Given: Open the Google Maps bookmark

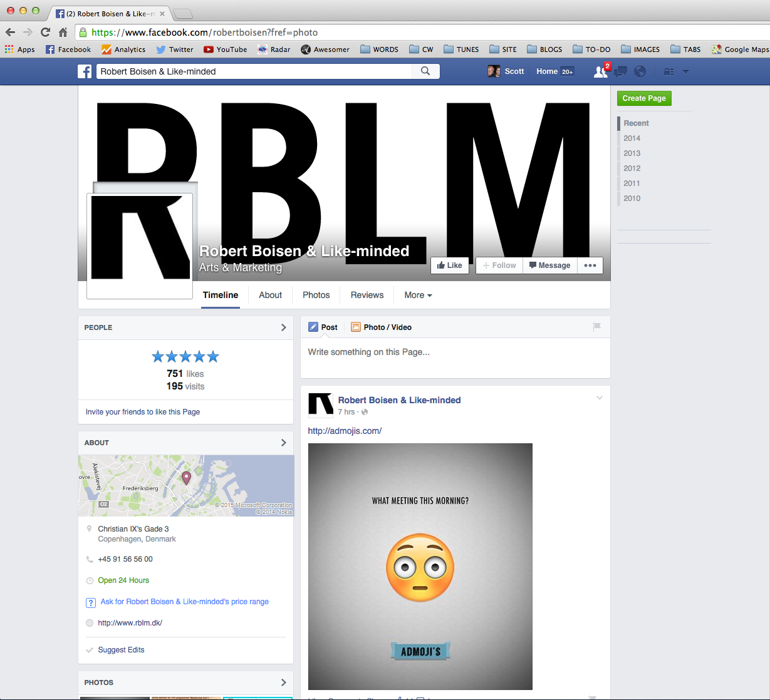Looking at the screenshot, I should point(740,49).
